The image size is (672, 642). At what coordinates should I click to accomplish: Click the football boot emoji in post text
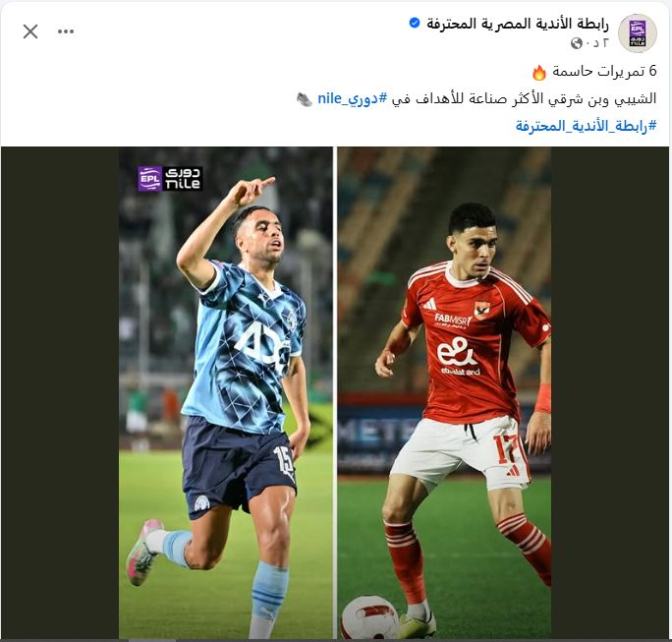point(305,99)
